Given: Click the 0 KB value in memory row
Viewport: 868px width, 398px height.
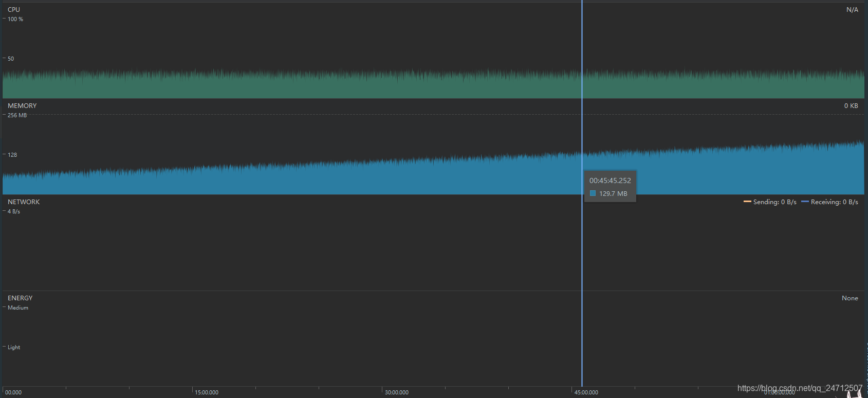Looking at the screenshot, I should [851, 106].
